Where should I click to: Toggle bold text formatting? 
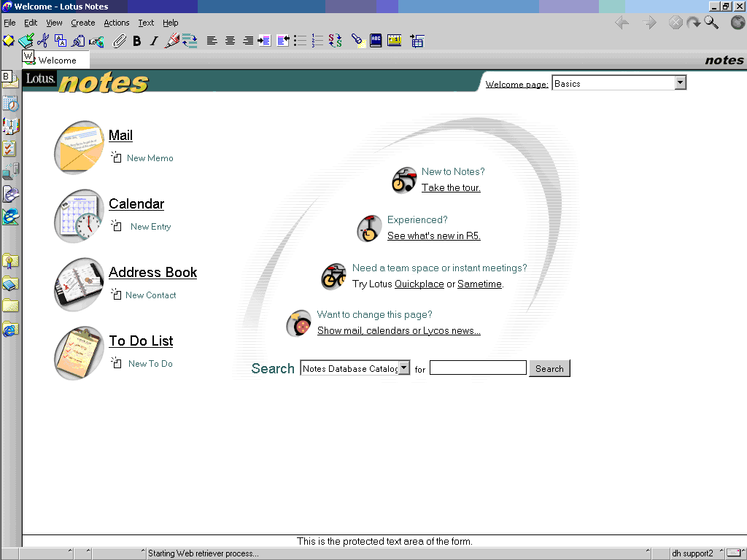point(136,41)
